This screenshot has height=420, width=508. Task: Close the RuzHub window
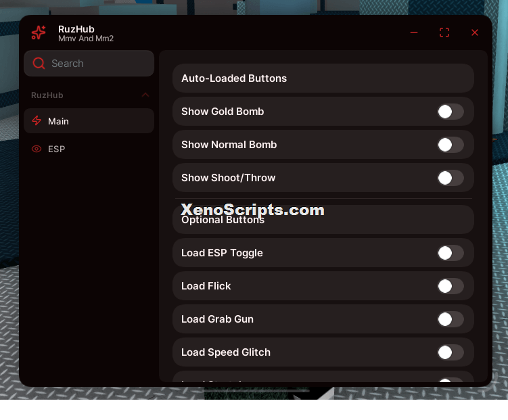[475, 32]
